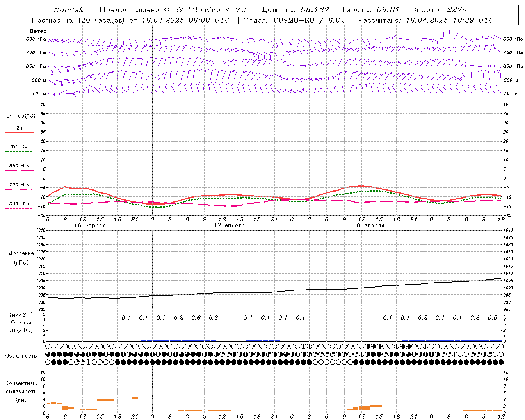Select the "18 апреля" date label
The height and width of the screenshot is (420, 525).
369,226
